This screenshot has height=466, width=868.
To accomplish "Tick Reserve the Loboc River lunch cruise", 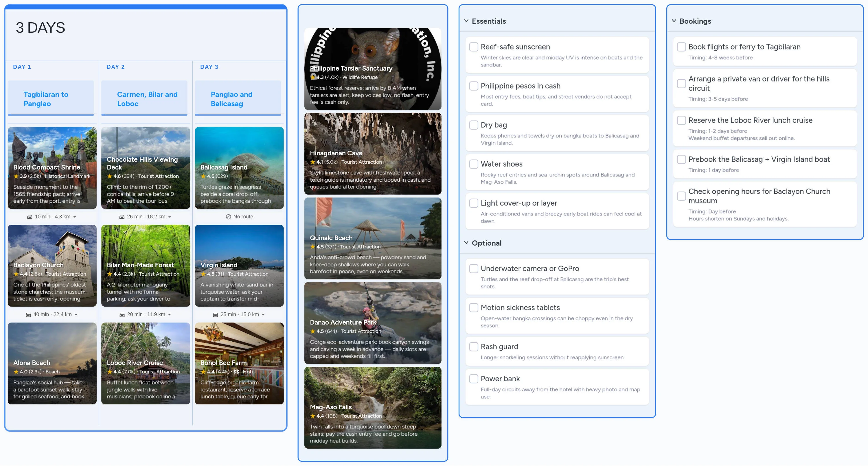I will [x=681, y=120].
